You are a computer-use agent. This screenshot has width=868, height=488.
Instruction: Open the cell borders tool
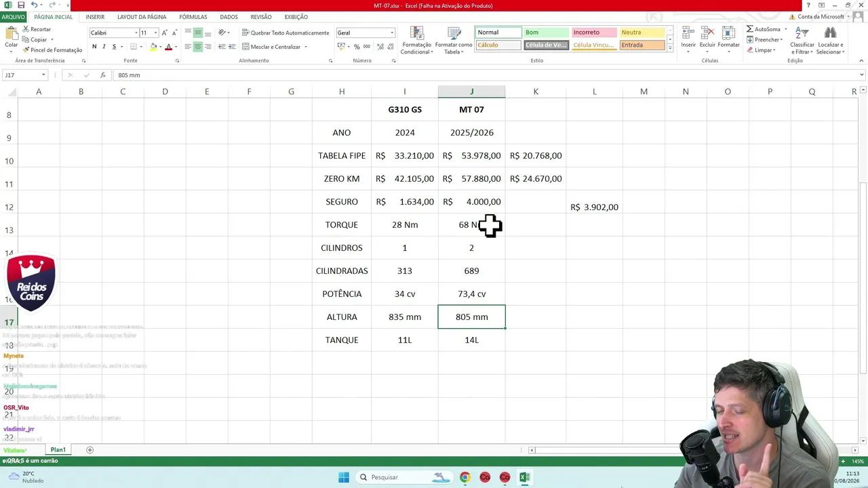click(x=134, y=47)
